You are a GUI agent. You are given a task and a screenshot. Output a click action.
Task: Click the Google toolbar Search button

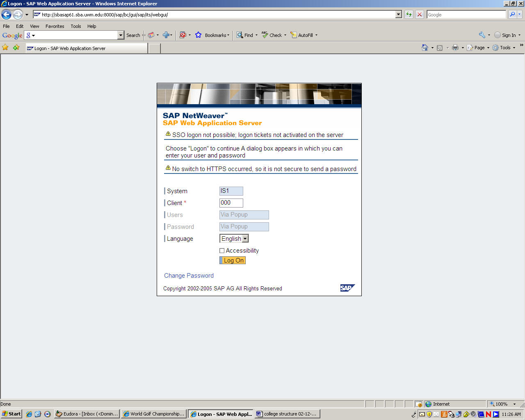(x=133, y=35)
